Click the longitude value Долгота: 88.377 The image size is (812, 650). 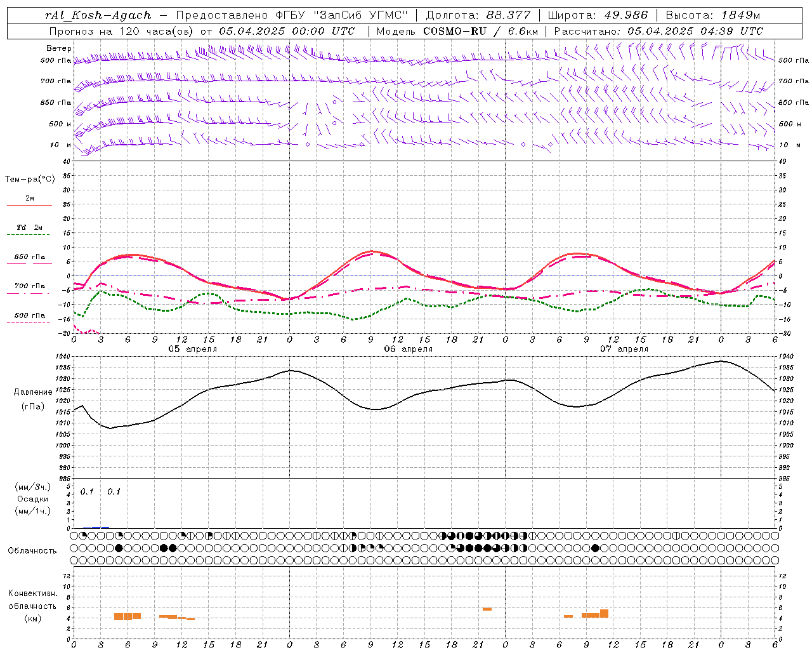478,15
